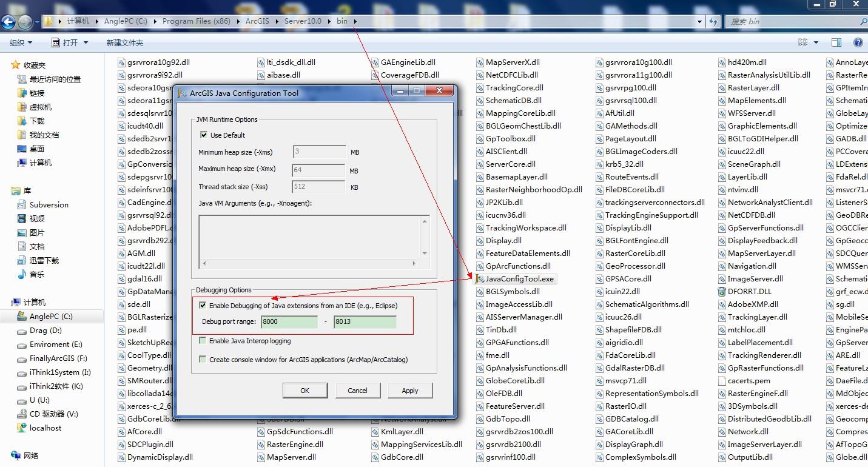This screenshot has height=467, width=868.
Task: Expand the arrow after AnglePC (C:) breadcrumb
Action: [155, 21]
